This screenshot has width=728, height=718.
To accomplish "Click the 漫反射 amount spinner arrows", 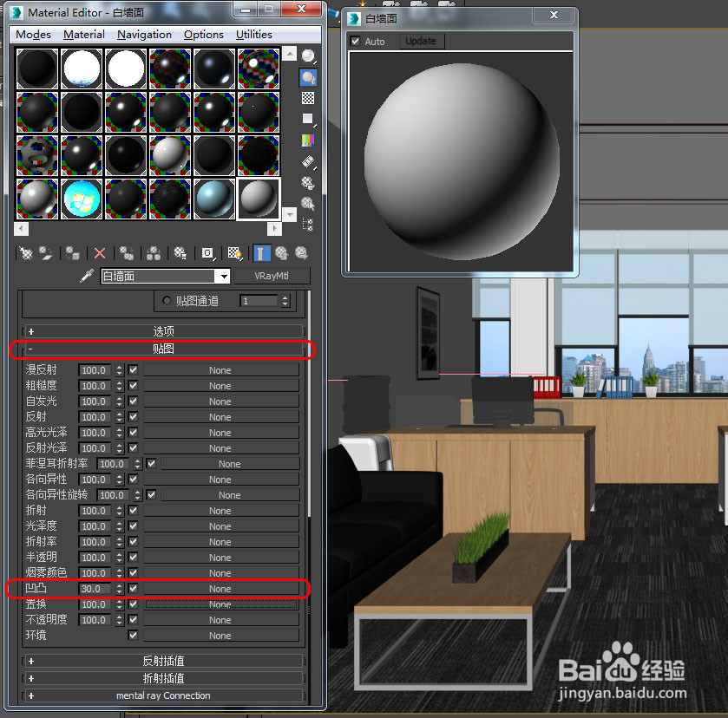I will pyautogui.click(x=120, y=370).
